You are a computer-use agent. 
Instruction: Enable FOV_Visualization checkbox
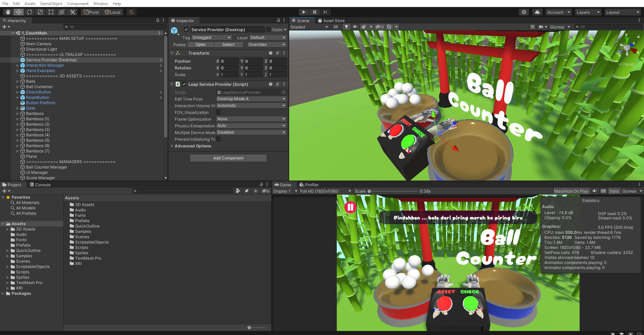coord(218,113)
